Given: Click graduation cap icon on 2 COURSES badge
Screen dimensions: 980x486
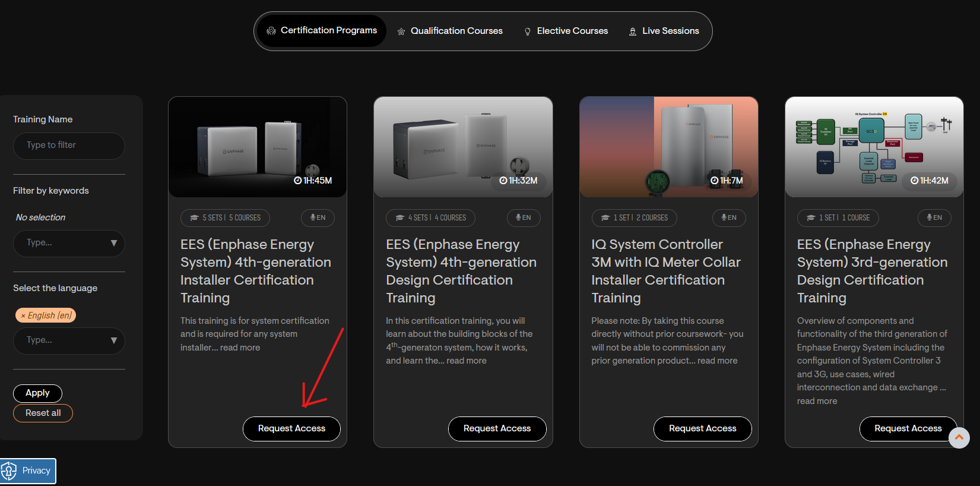Looking at the screenshot, I should [x=605, y=218].
